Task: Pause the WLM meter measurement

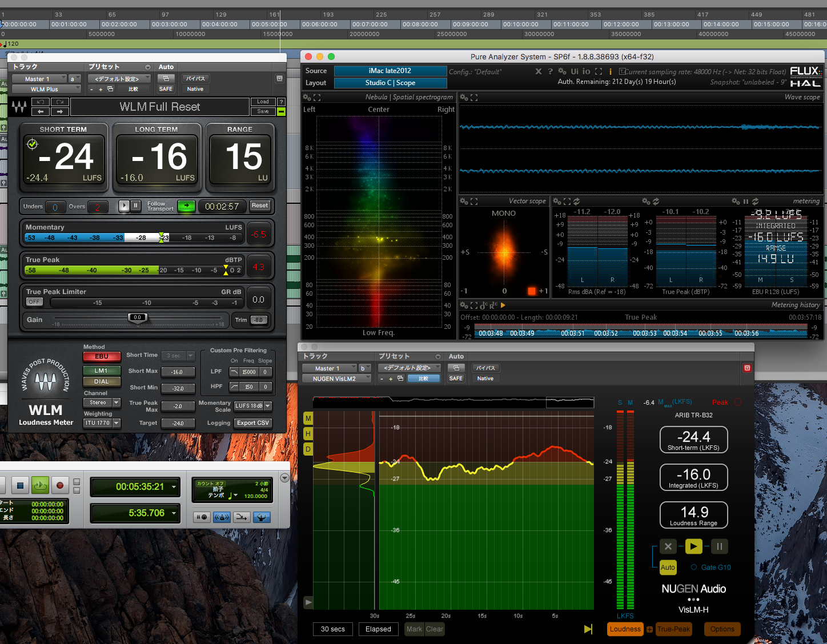Action: [135, 206]
